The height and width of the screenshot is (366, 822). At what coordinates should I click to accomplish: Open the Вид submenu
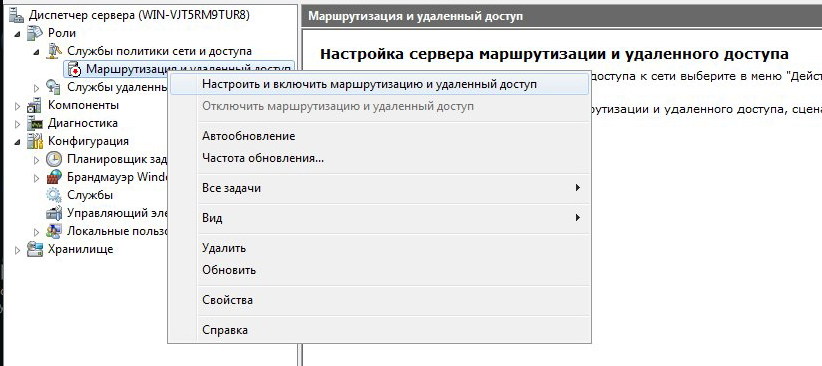[x=380, y=218]
